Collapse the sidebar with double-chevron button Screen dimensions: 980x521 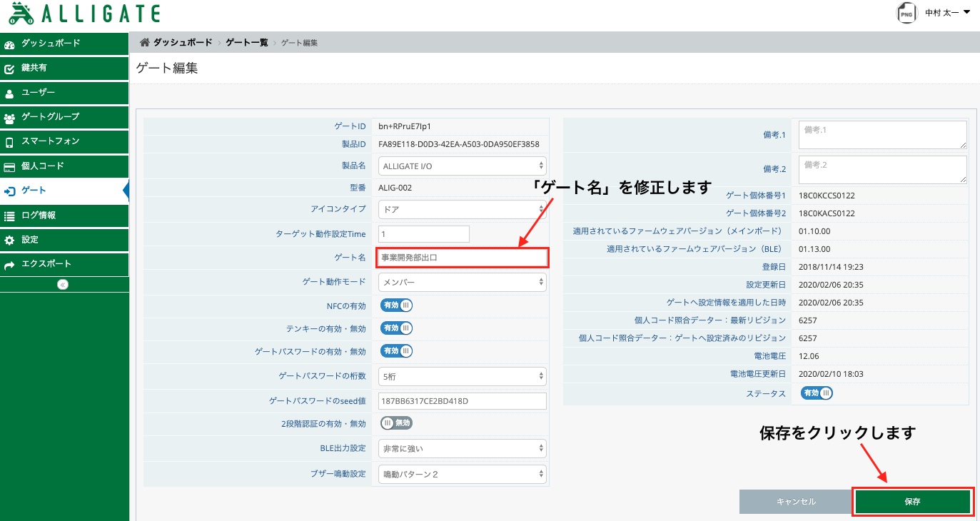[63, 284]
